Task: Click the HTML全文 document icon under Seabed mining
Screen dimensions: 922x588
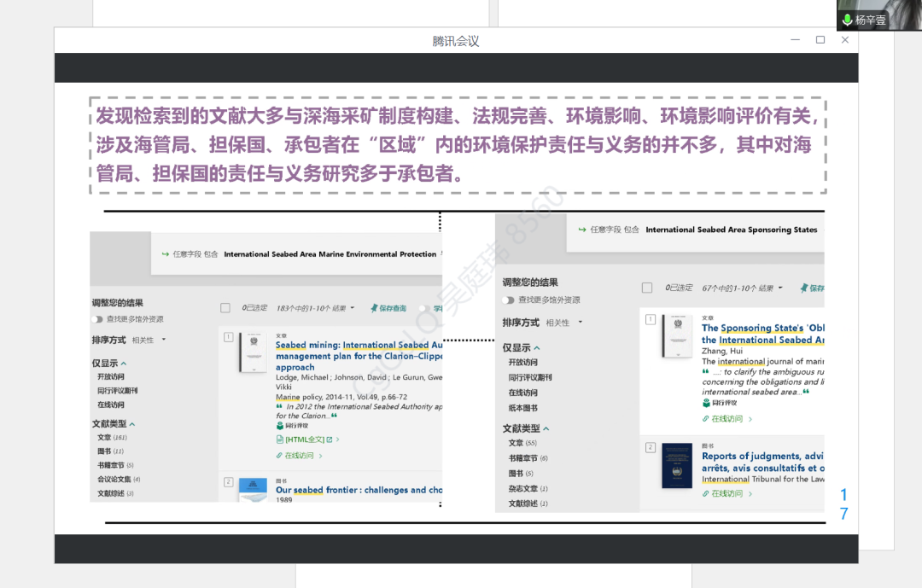Action: click(280, 440)
